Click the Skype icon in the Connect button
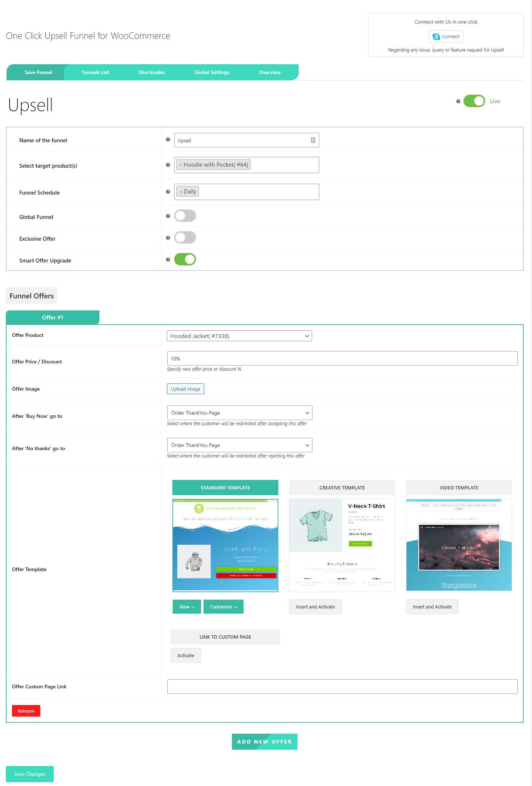The width and height of the screenshot is (532, 786). 436,37
